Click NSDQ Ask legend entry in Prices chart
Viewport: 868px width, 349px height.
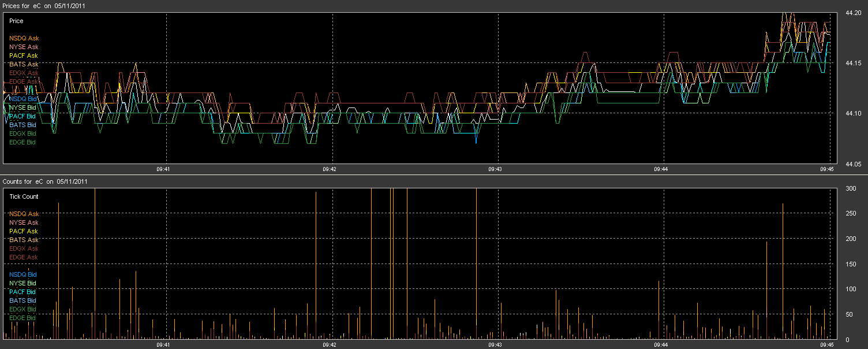[24, 38]
